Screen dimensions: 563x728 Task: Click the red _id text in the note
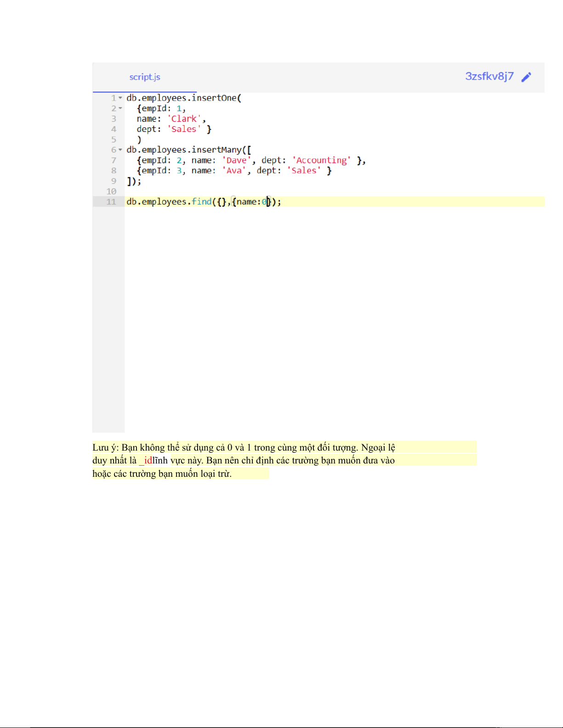point(146,460)
